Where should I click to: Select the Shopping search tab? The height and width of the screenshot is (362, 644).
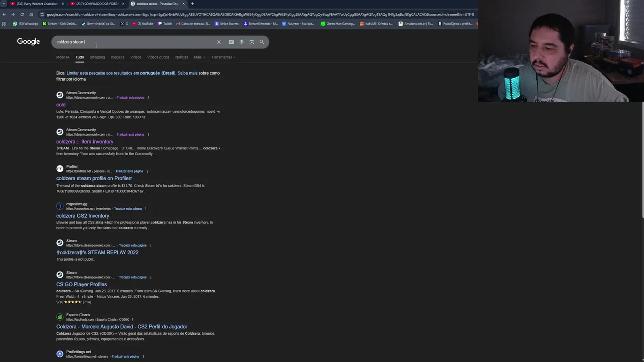[97, 57]
